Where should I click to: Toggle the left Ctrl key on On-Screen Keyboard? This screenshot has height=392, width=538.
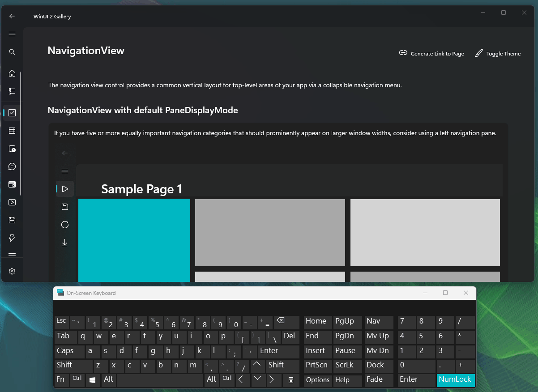[77, 380]
